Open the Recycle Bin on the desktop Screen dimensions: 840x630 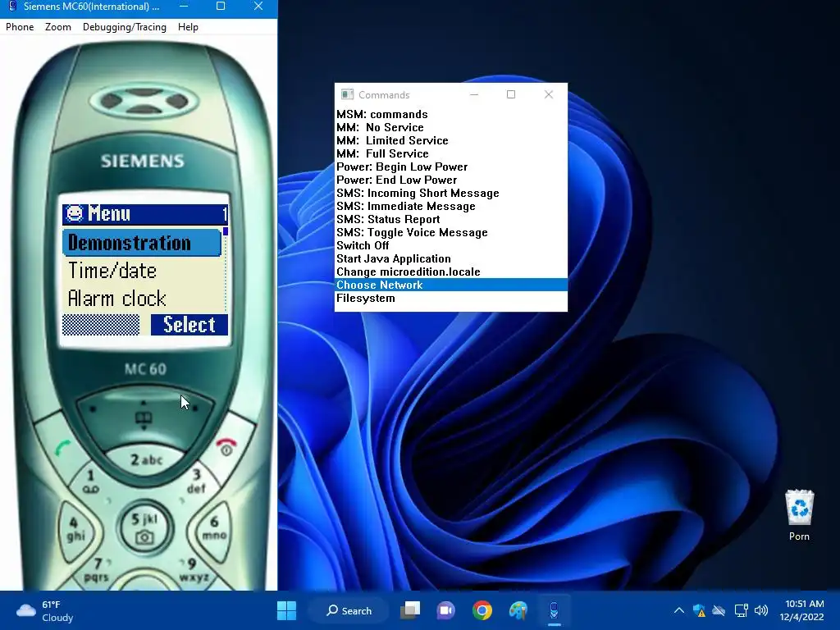pyautogui.click(x=799, y=515)
